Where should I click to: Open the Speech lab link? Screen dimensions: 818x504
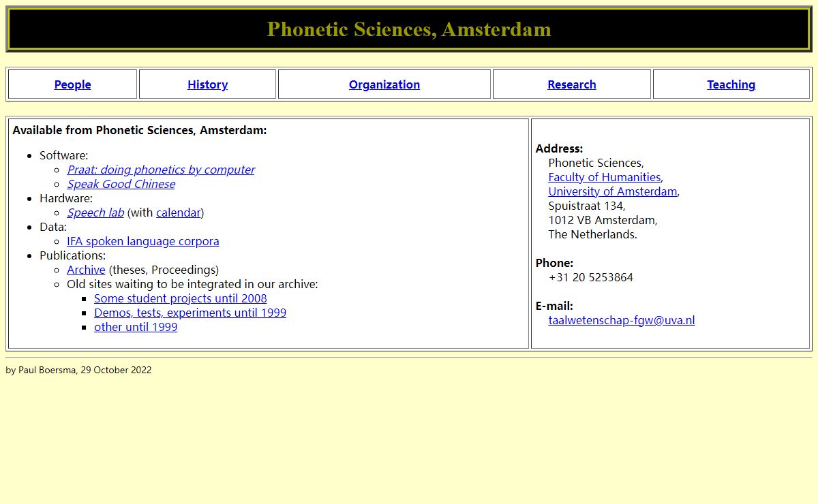point(95,212)
